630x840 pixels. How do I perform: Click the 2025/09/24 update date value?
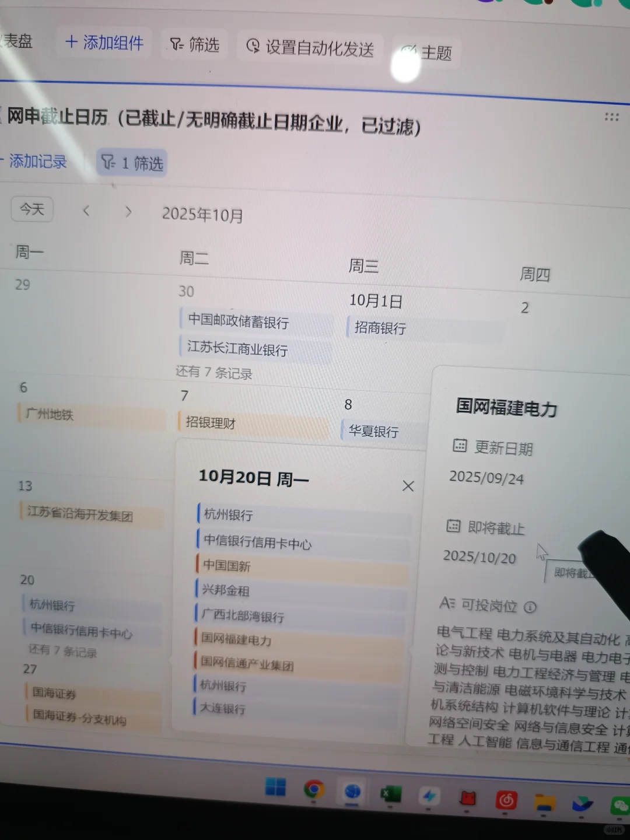[x=487, y=478]
